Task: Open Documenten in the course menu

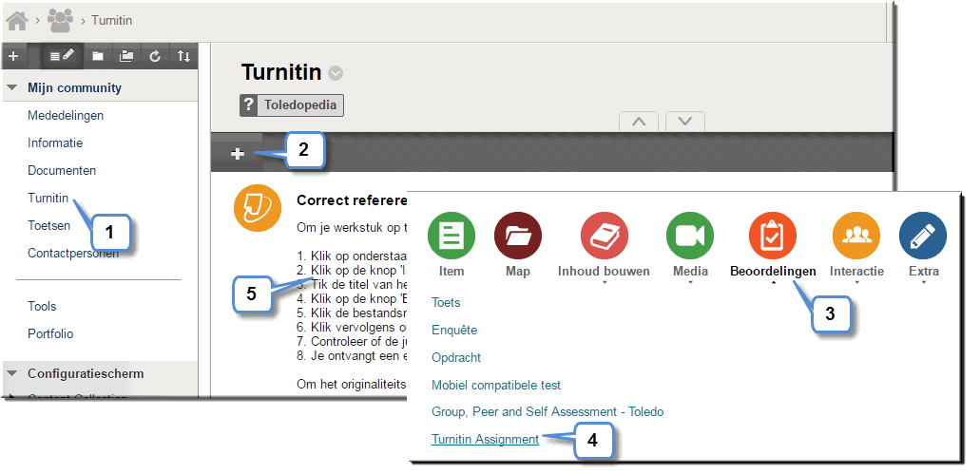Action: click(62, 170)
